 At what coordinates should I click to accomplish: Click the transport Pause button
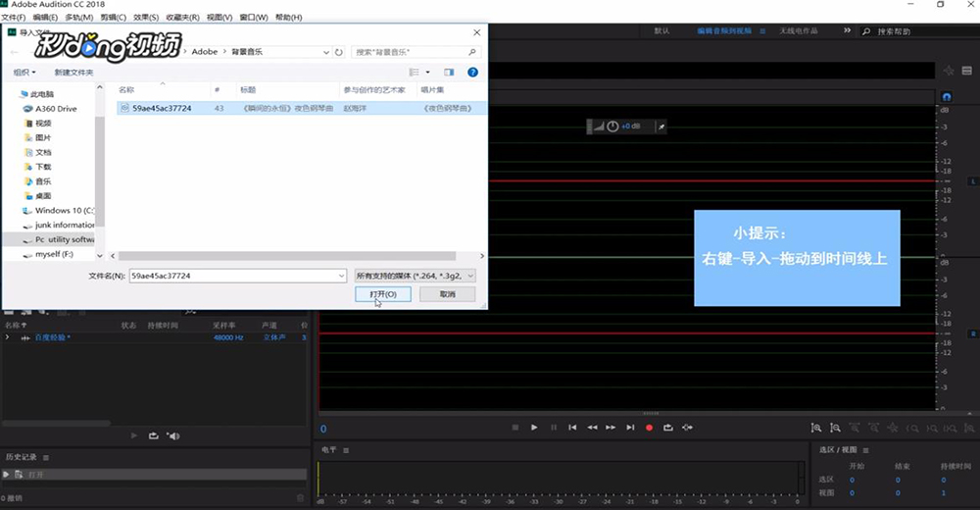point(553,428)
